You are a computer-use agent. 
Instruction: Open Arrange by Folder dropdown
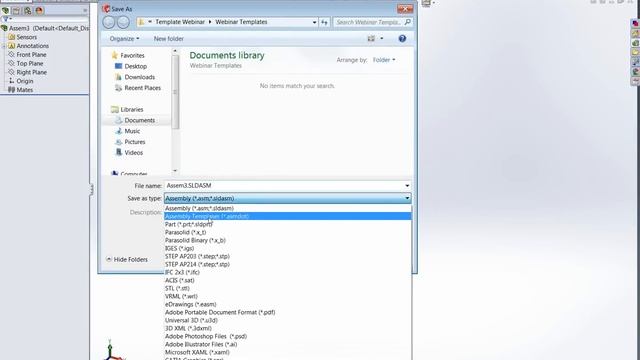(384, 60)
